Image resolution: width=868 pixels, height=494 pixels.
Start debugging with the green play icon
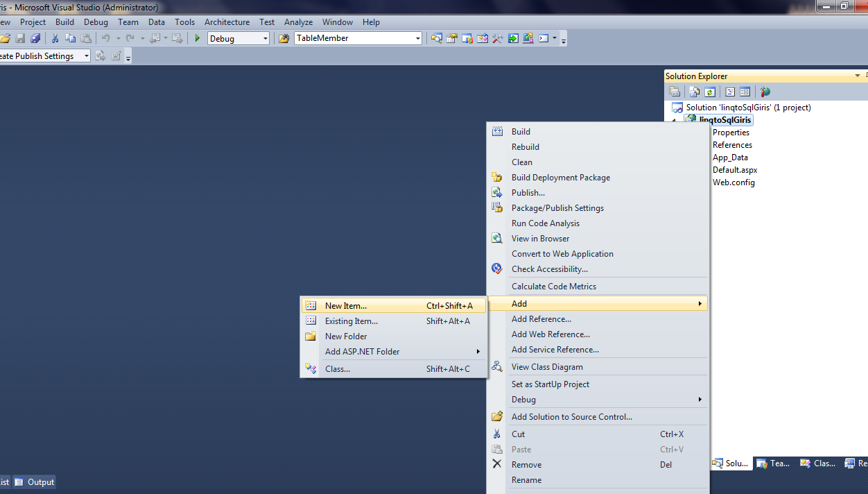[x=198, y=38]
